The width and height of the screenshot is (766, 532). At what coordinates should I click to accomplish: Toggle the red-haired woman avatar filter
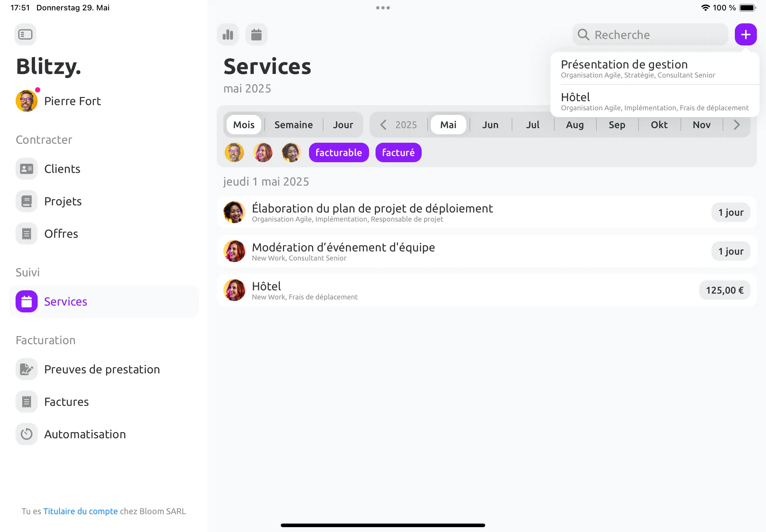coord(263,152)
